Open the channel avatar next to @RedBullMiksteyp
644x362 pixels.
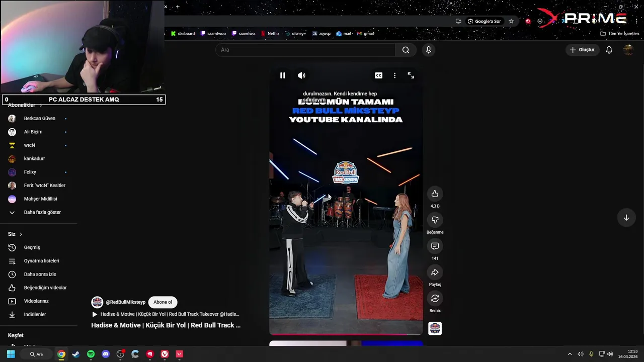pyautogui.click(x=97, y=302)
